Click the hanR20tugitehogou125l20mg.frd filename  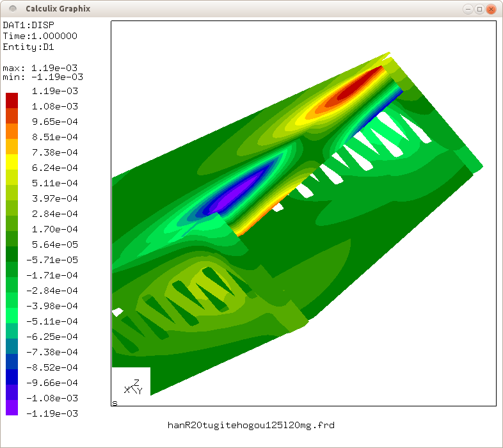[251, 426]
